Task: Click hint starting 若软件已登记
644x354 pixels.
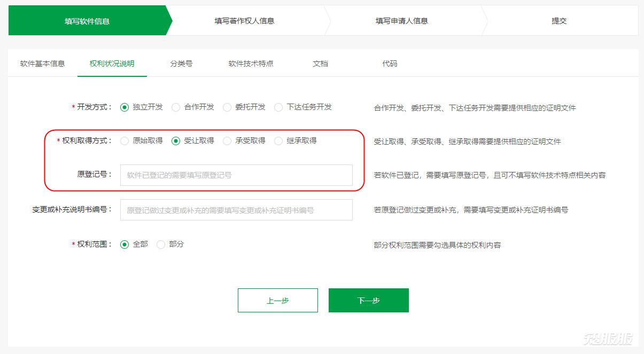Action: pos(490,175)
